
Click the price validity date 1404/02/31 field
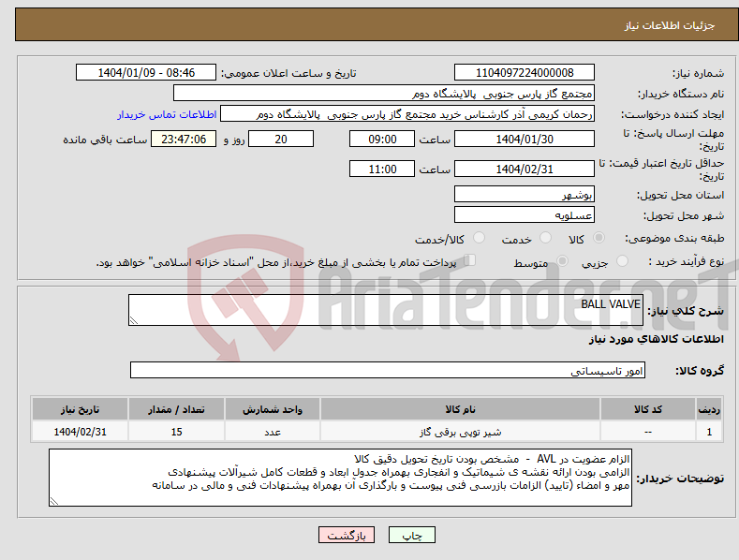pos(525,169)
